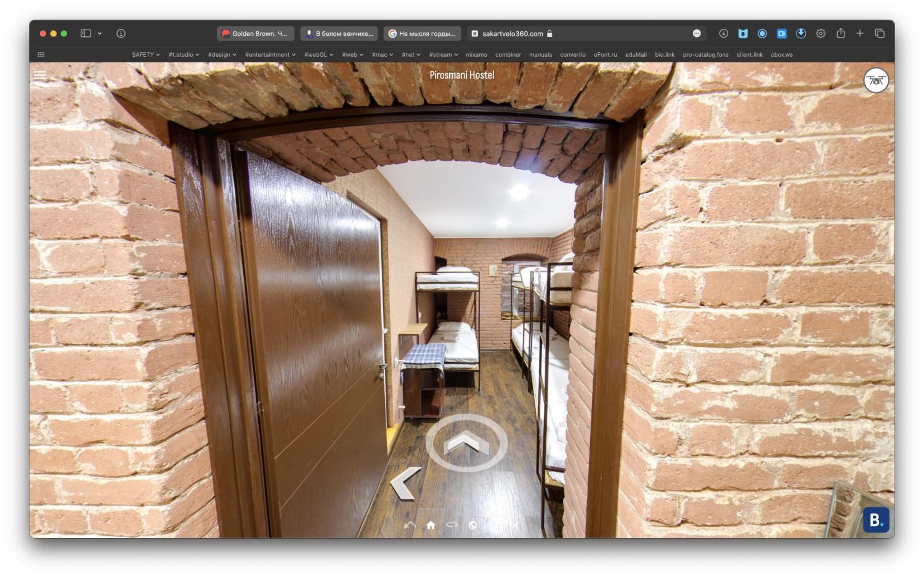Switch to the 'Не мысля гордый' tab

point(423,34)
